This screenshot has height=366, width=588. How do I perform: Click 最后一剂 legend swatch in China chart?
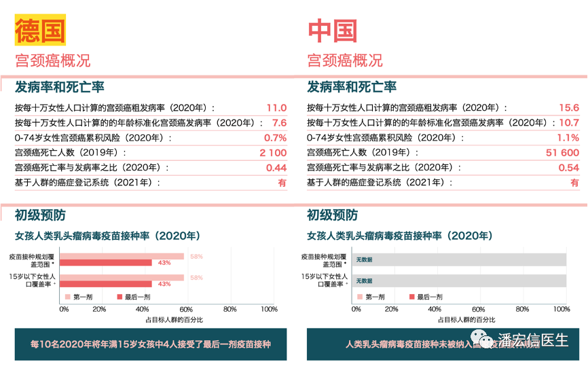click(x=411, y=297)
